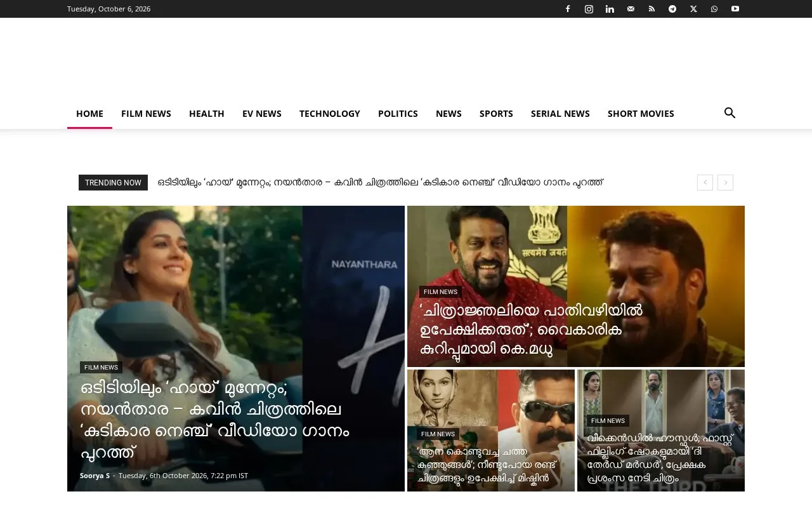Screen dimensions: 812x508
Task: Click FILM NEWS badge on Mysskin article
Action: pos(438,434)
